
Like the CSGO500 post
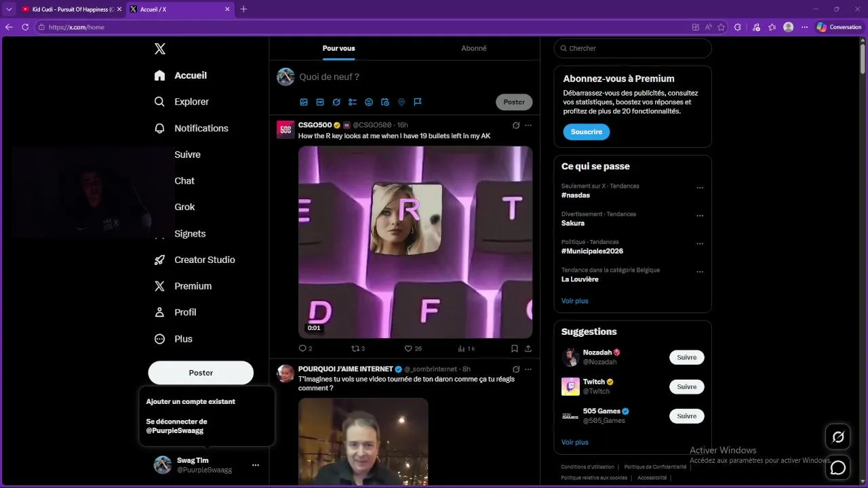tap(413, 348)
